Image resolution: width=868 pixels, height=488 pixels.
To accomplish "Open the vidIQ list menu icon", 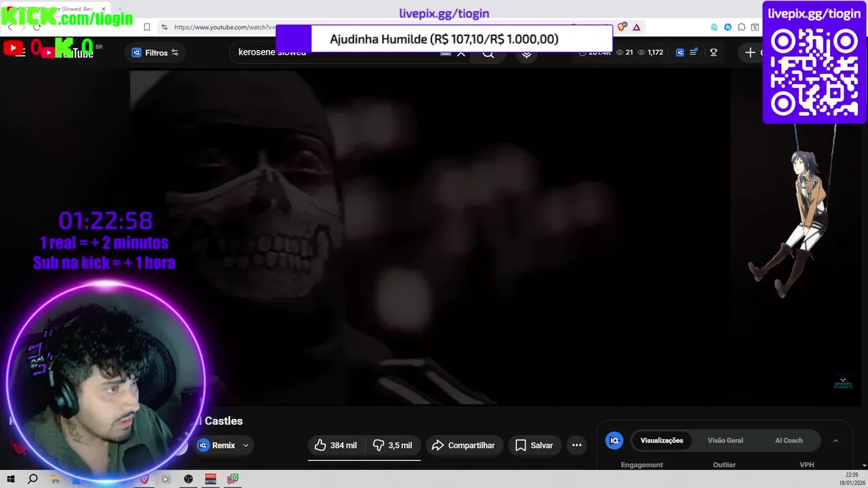I will coord(693,52).
